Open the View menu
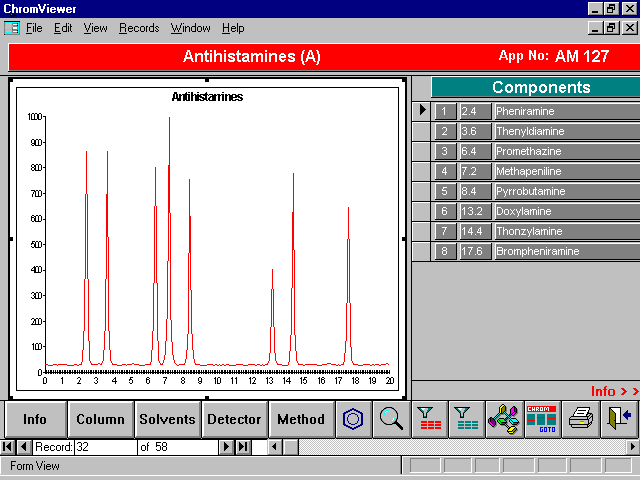This screenshot has height=480, width=640. point(96,28)
